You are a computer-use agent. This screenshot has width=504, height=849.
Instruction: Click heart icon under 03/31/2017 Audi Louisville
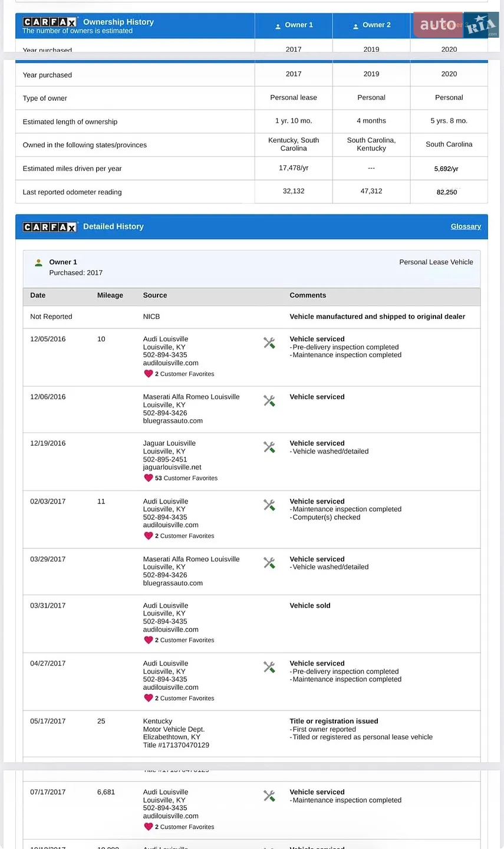(x=149, y=640)
